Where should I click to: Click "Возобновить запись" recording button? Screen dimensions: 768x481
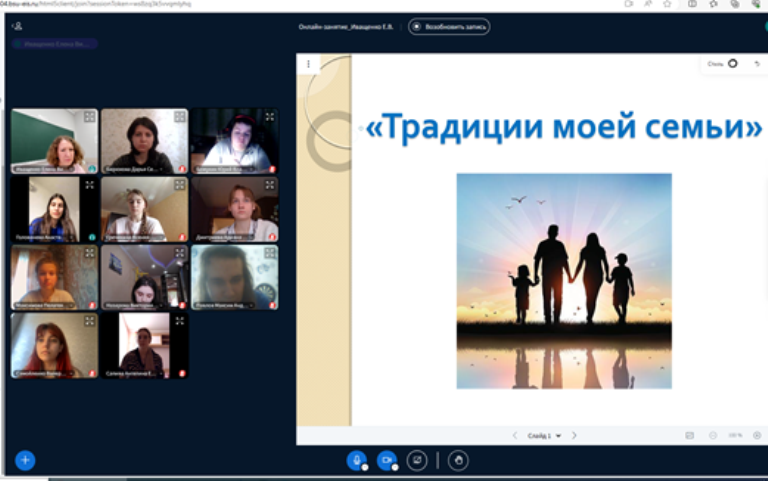[x=449, y=27]
